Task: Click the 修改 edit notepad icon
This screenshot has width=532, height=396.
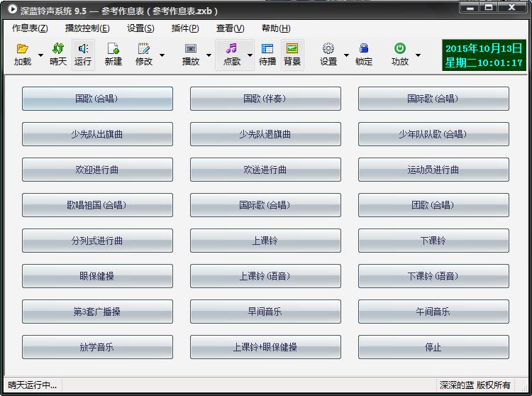Action: click(144, 49)
